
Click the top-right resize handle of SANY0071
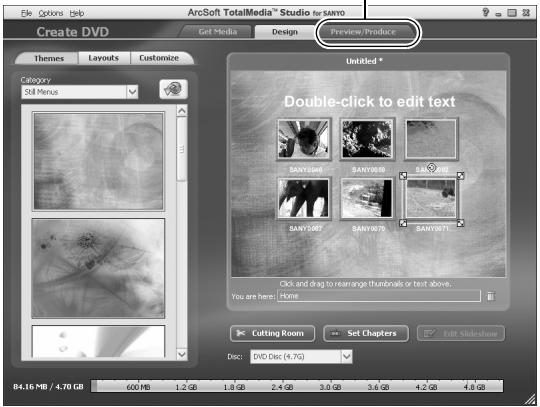point(460,176)
